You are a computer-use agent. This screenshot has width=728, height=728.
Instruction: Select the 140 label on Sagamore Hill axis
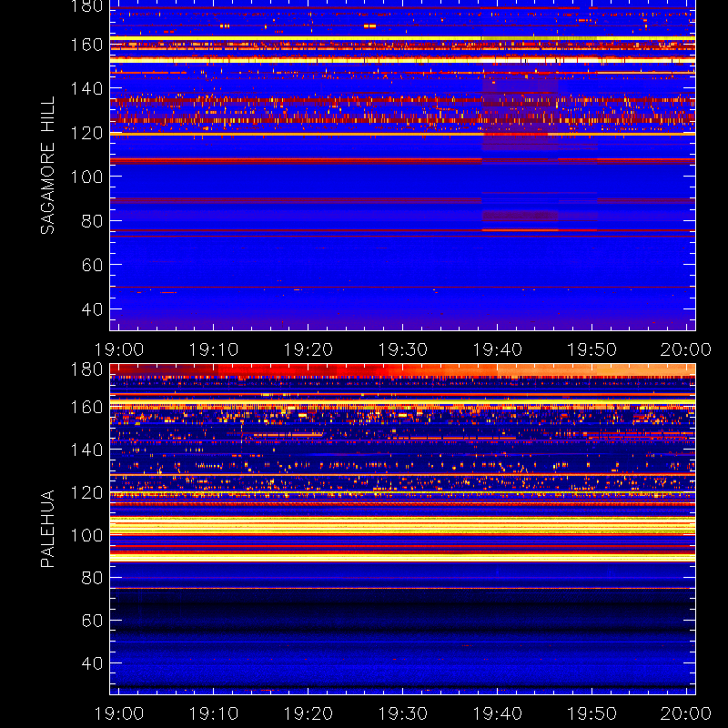click(86, 88)
